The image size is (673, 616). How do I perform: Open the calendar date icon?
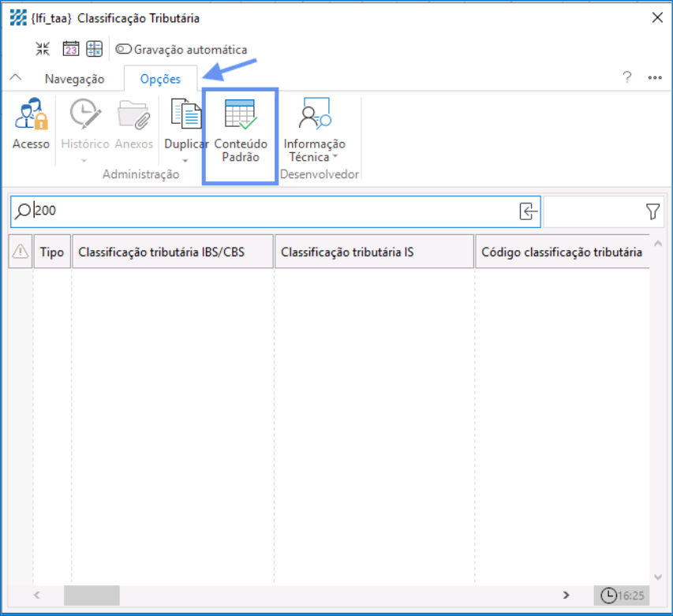pyautogui.click(x=70, y=49)
